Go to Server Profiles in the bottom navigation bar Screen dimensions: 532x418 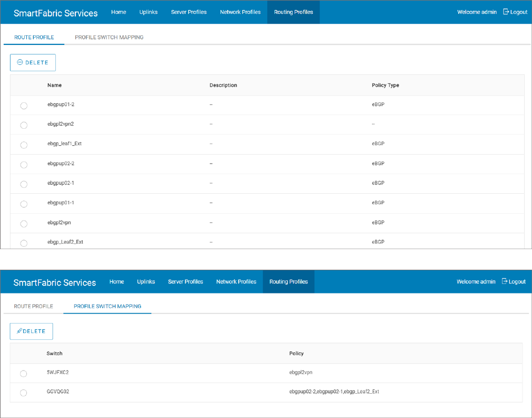pos(185,281)
